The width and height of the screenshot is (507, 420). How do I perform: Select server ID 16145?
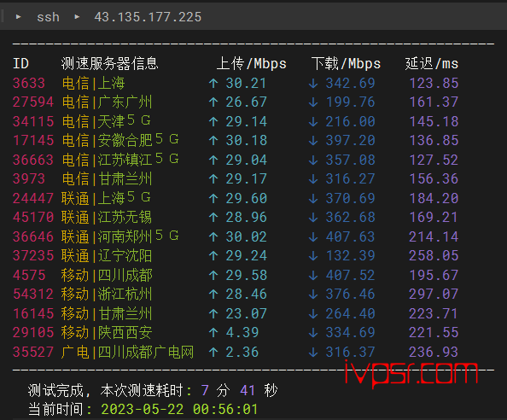[33, 313]
